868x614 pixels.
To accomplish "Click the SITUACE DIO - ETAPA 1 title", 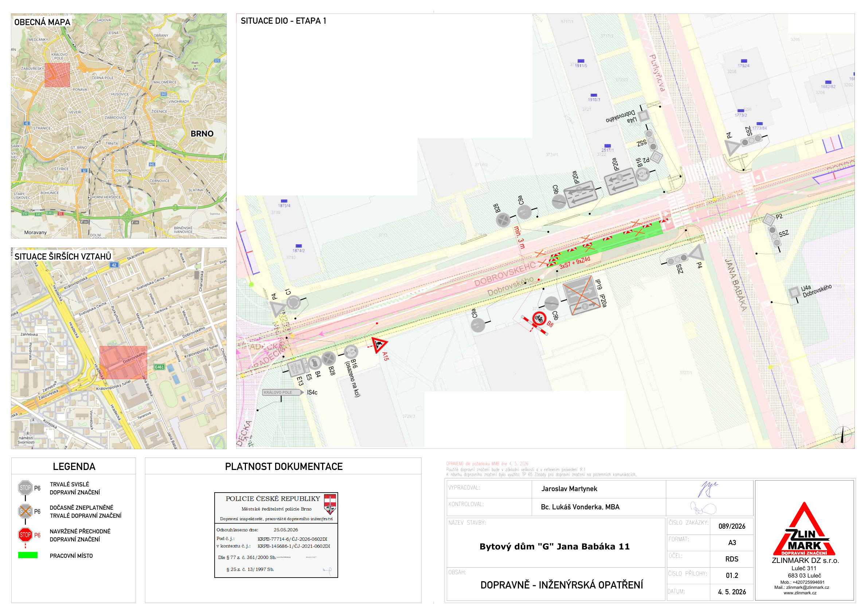I will [283, 21].
